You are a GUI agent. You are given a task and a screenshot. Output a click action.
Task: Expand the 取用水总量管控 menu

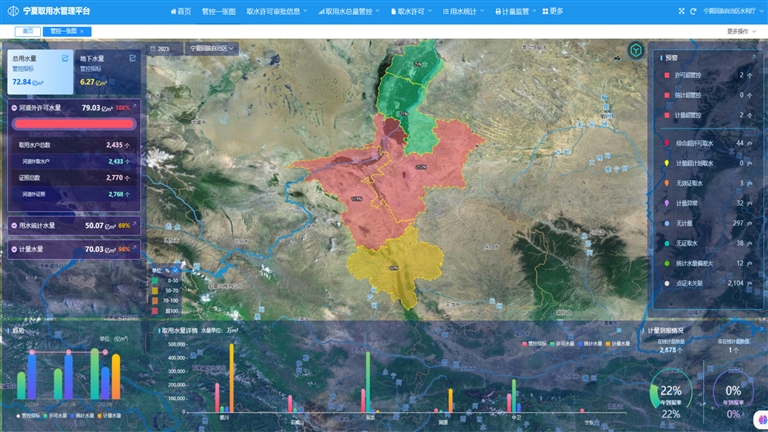(350, 11)
